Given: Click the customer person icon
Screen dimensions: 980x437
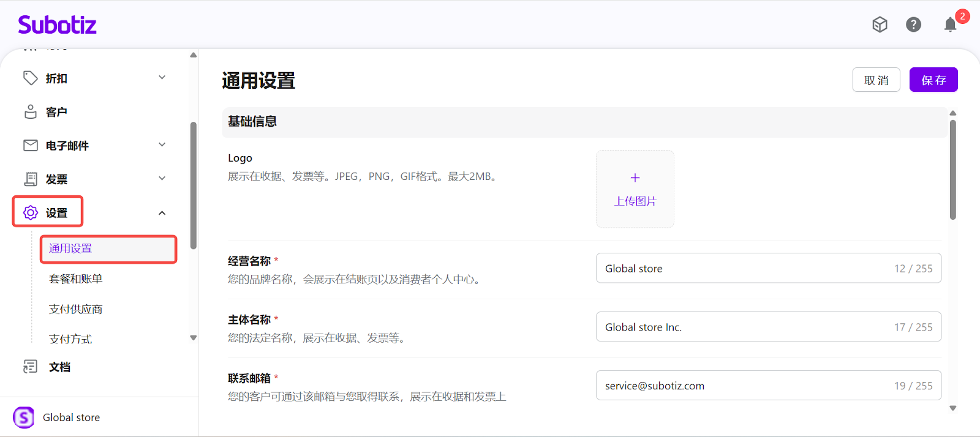Looking at the screenshot, I should pos(30,111).
